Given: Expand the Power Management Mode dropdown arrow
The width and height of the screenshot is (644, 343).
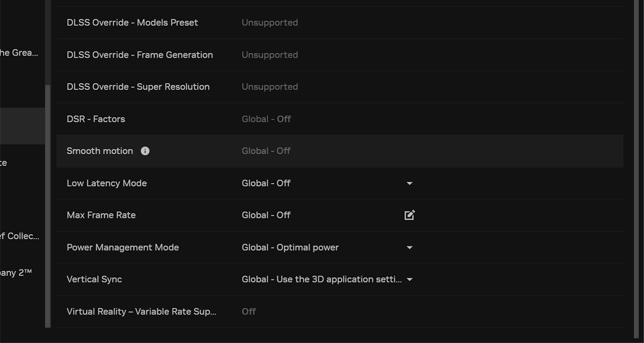Looking at the screenshot, I should pos(409,248).
